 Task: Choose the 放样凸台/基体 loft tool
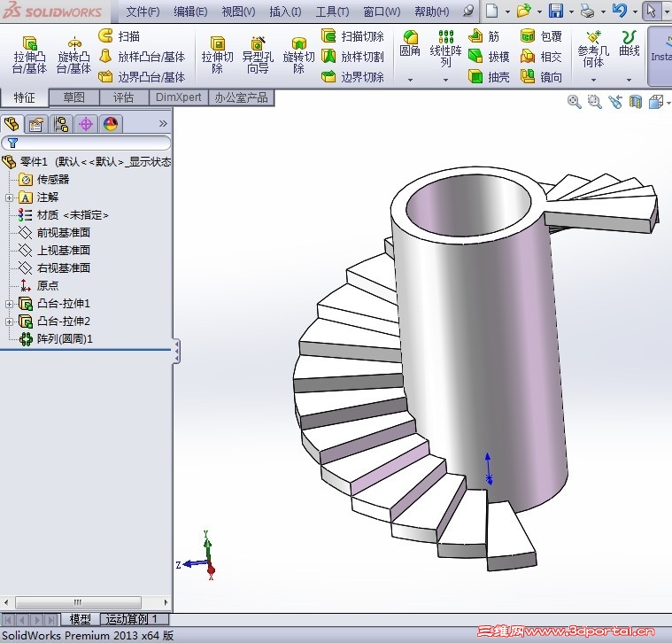coord(142,57)
